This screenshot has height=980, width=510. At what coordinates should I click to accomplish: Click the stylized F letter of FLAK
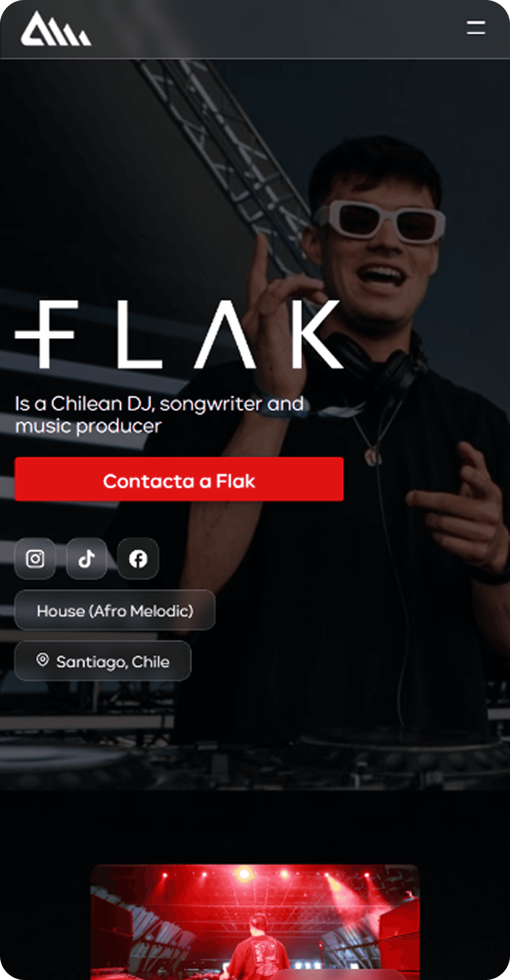[46, 334]
